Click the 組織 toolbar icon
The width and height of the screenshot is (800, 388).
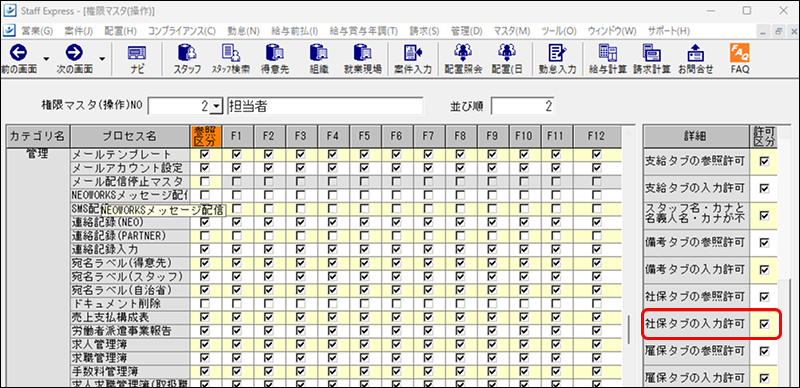(x=318, y=60)
